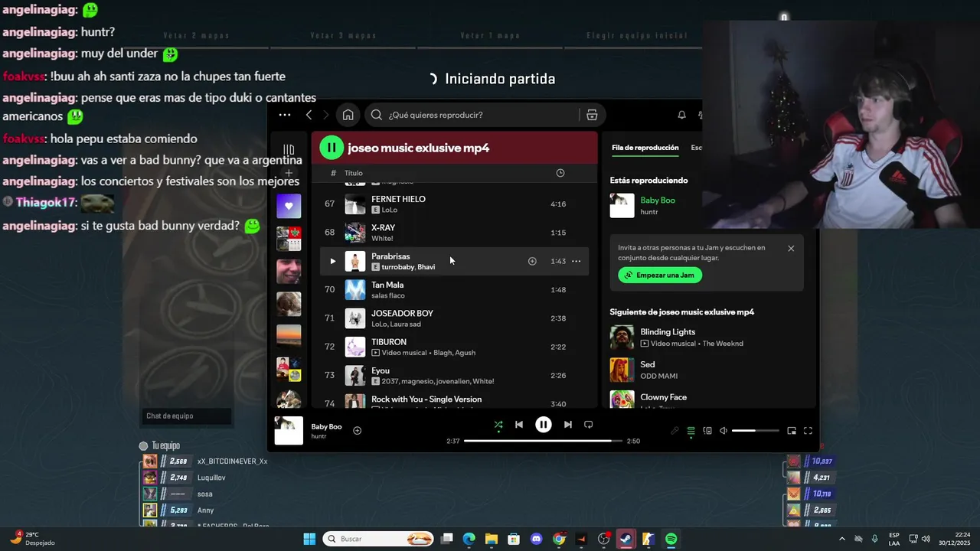This screenshot has height=551, width=980.
Task: Select the FERNET HIELO track
Action: (x=454, y=204)
